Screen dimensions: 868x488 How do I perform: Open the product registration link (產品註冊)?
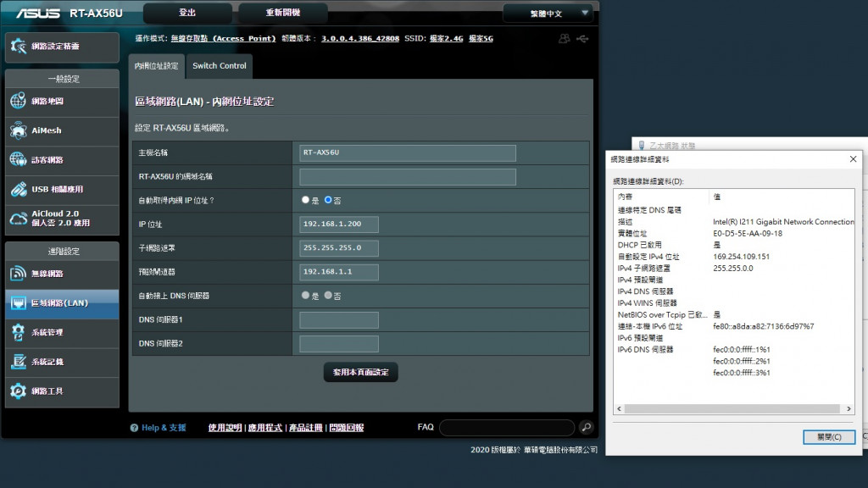305,428
